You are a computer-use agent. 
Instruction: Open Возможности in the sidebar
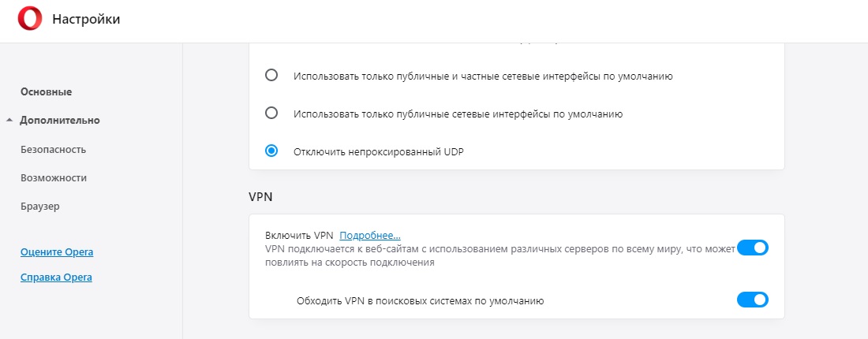click(x=54, y=178)
